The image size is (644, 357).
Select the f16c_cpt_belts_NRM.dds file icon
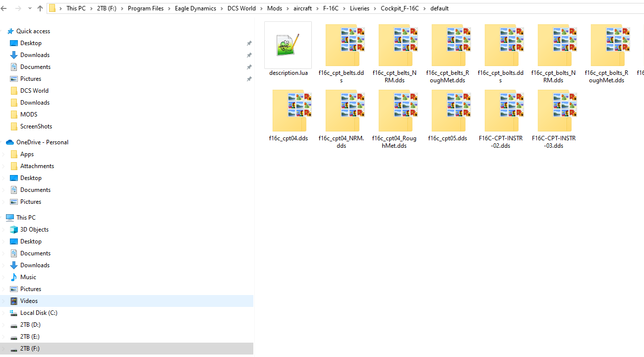click(398, 45)
